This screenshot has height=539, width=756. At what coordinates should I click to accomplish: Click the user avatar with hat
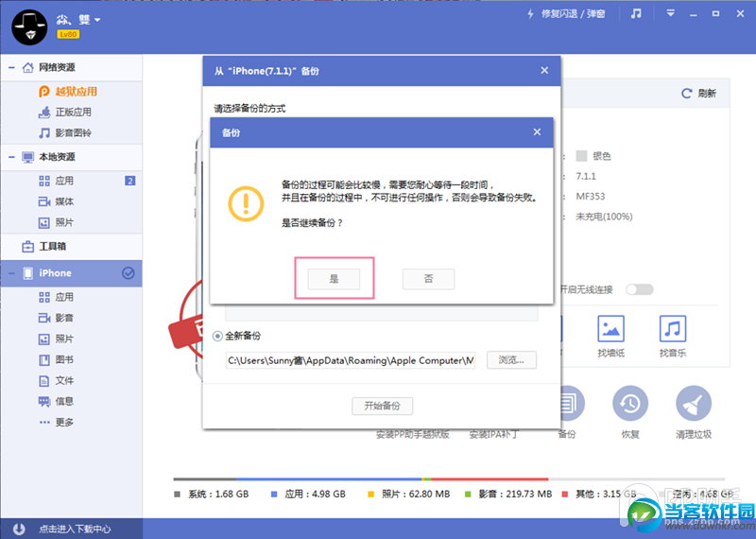coord(29,27)
